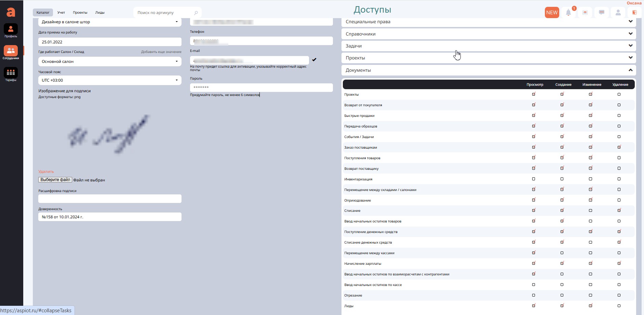This screenshot has height=315, width=644.
Task: Open Тарифы in the left sidebar
Action: pyautogui.click(x=11, y=74)
